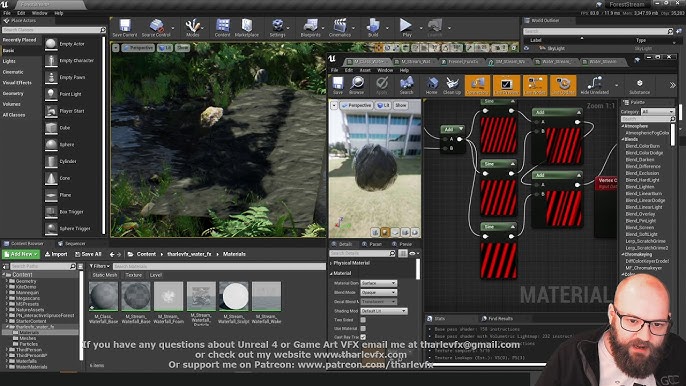Click Add New in Content Browser
Screen dimensions: 686x386
click(x=21, y=254)
